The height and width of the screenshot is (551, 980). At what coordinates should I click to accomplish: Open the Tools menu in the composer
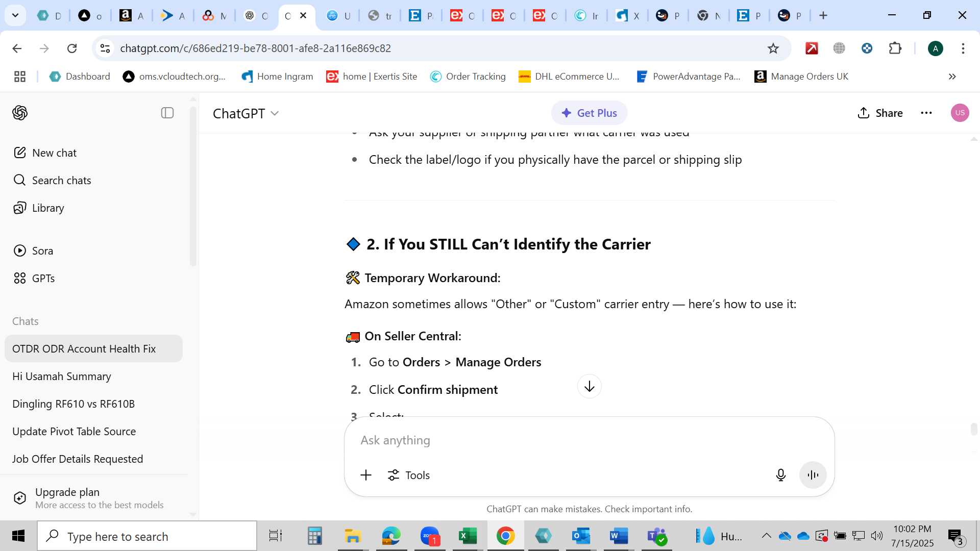tap(409, 475)
